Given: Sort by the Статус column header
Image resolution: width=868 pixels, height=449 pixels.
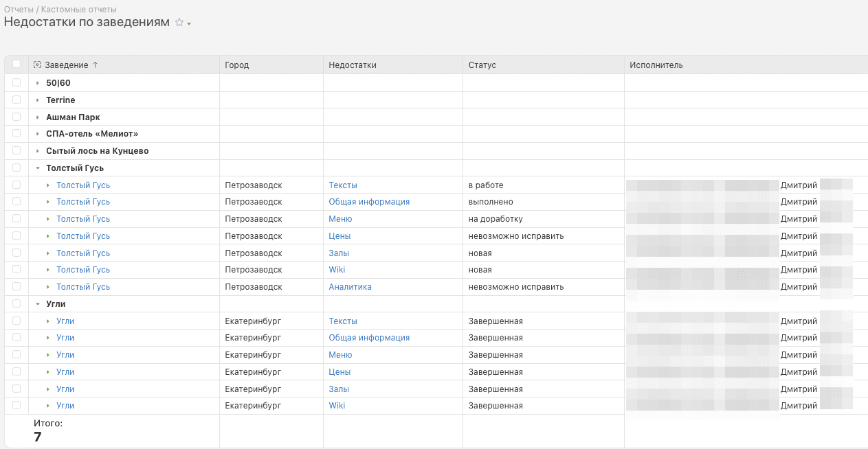Looking at the screenshot, I should point(482,65).
